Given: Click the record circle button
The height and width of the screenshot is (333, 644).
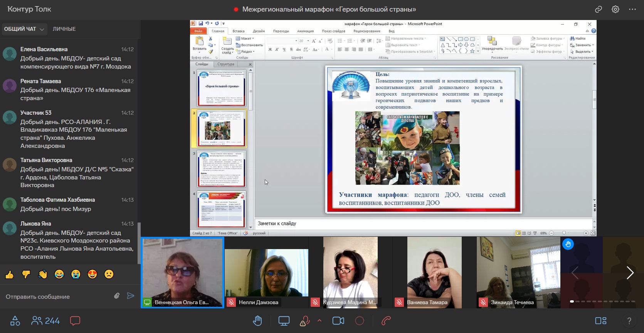Looking at the screenshot, I should [360, 321].
